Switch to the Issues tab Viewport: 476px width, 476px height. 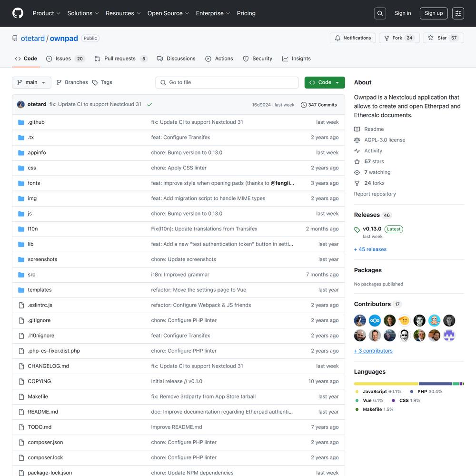[x=65, y=59]
